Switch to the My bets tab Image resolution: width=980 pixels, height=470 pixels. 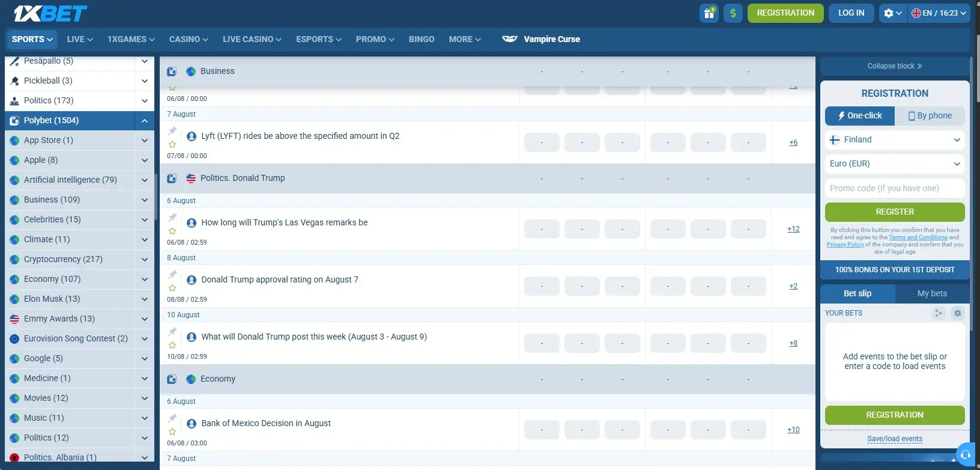click(x=932, y=293)
